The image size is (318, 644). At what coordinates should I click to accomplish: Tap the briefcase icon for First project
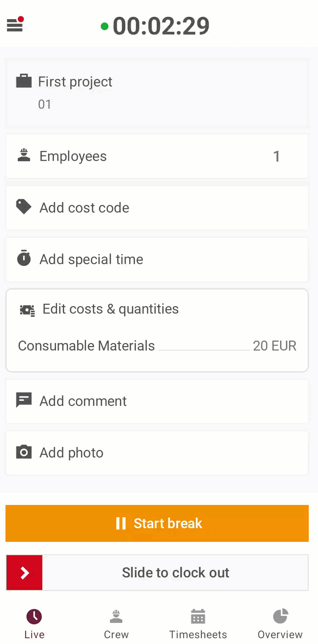(24, 81)
